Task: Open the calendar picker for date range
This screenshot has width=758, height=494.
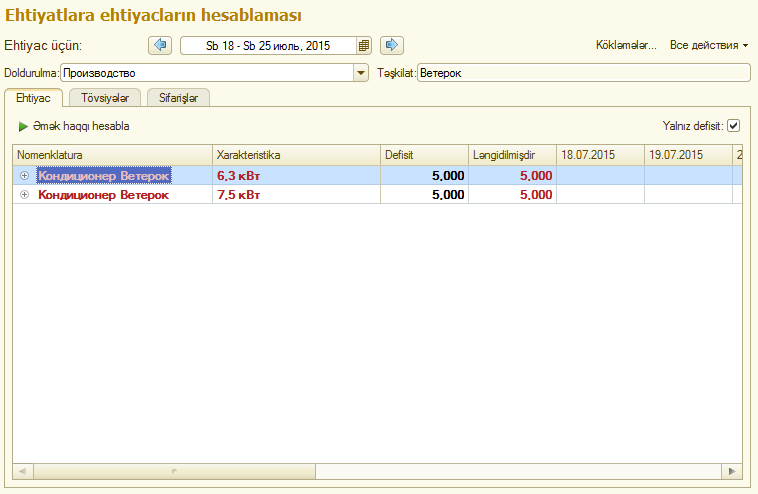Action: (364, 45)
